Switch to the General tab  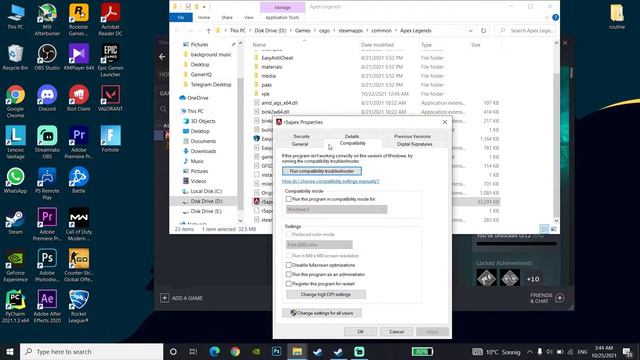pyautogui.click(x=300, y=144)
